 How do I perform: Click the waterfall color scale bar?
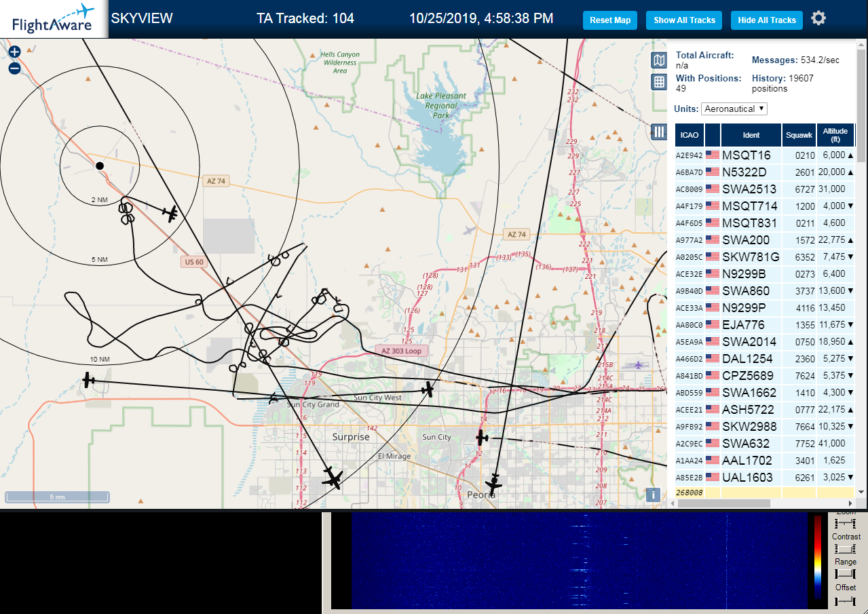tap(818, 556)
